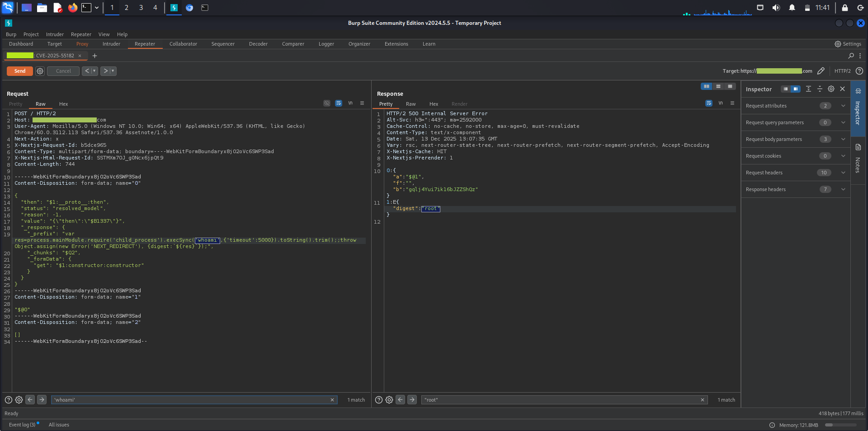Clear the "root" response search field
This screenshot has width=868, height=431.
pyautogui.click(x=703, y=400)
